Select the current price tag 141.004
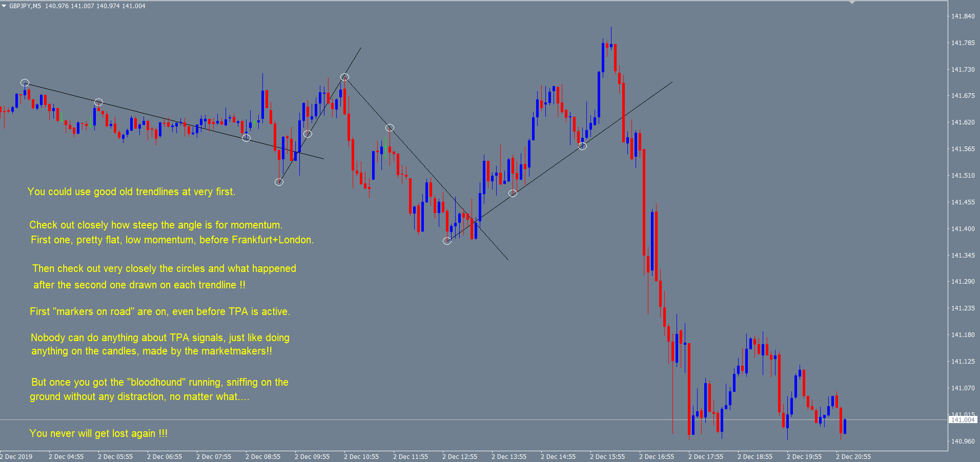 click(963, 420)
